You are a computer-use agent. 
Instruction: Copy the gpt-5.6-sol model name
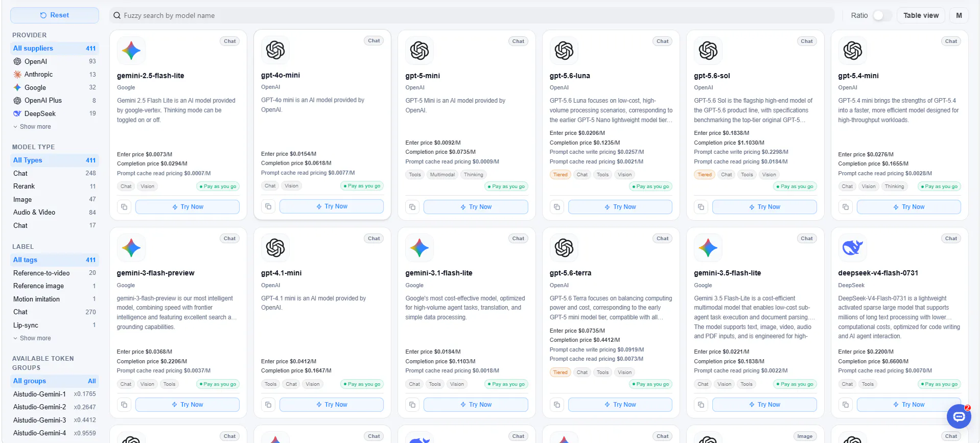point(701,207)
